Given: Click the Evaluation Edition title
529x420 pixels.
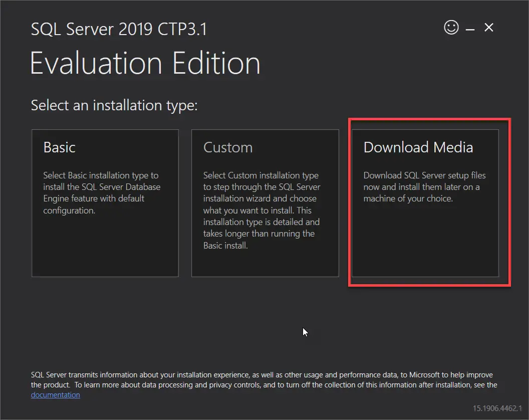Looking at the screenshot, I should (145, 63).
